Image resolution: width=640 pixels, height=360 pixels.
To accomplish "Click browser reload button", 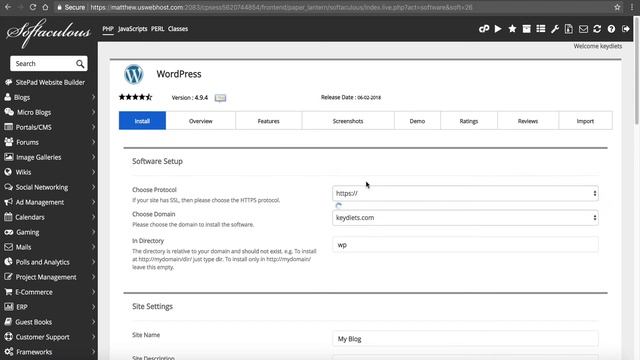I will click(x=33, y=7).
